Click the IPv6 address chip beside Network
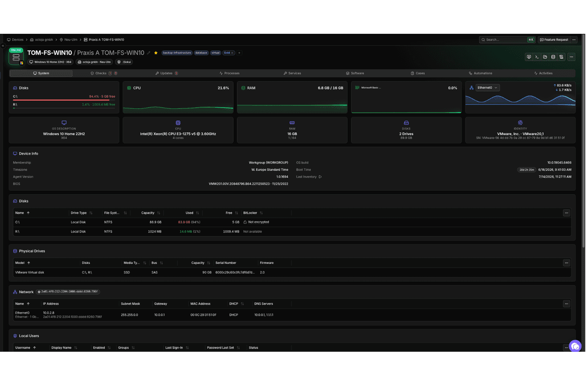Viewport: 588px width, 392px height. tap(69, 292)
